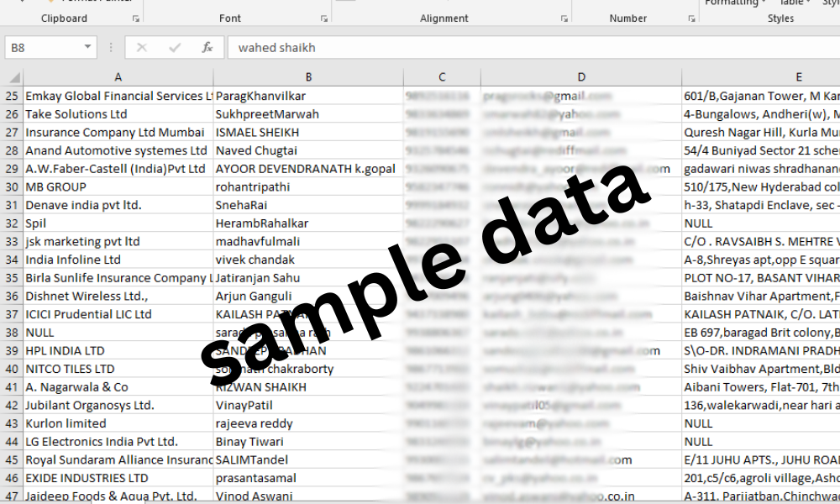Select column A header

coord(118,77)
